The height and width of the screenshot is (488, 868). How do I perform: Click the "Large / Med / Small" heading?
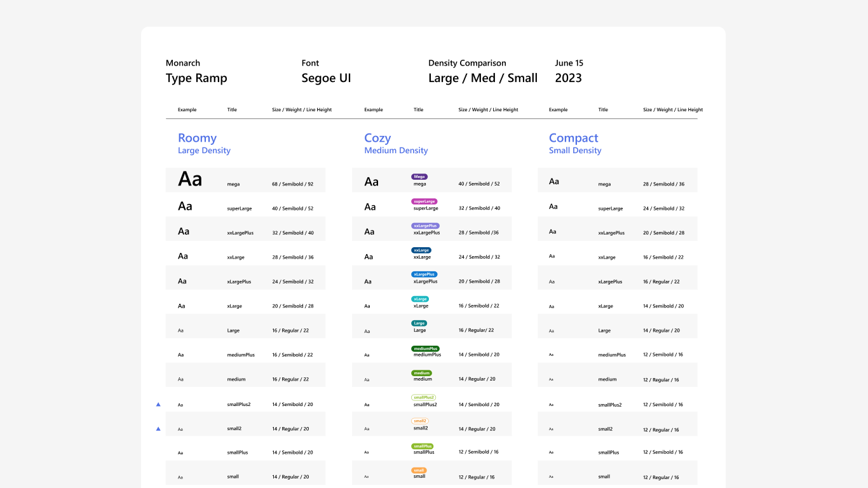tap(483, 78)
